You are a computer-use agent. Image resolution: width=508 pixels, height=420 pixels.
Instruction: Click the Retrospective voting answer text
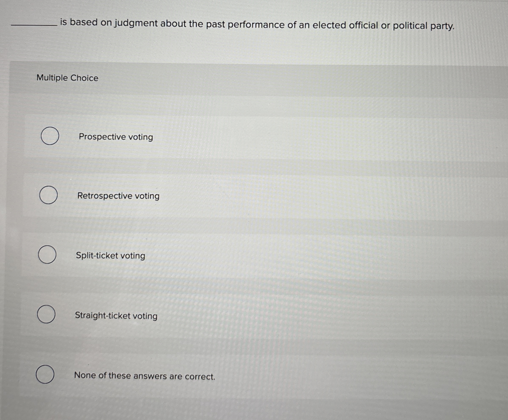point(118,196)
